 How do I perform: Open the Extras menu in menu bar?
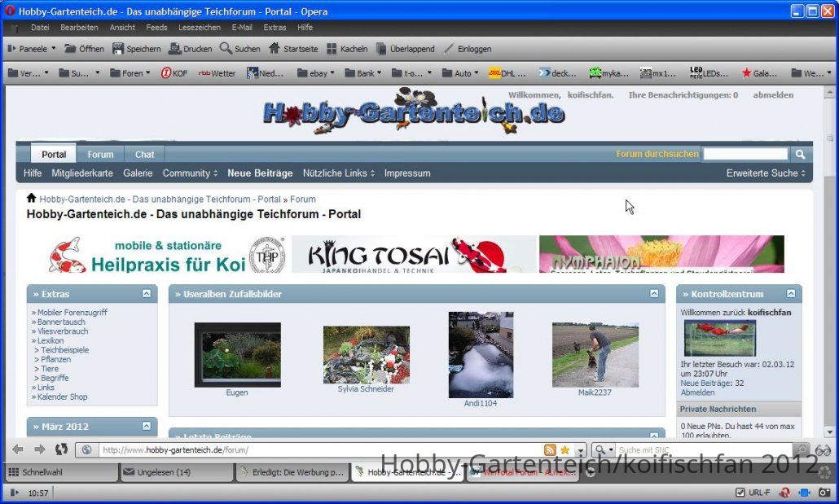click(275, 28)
